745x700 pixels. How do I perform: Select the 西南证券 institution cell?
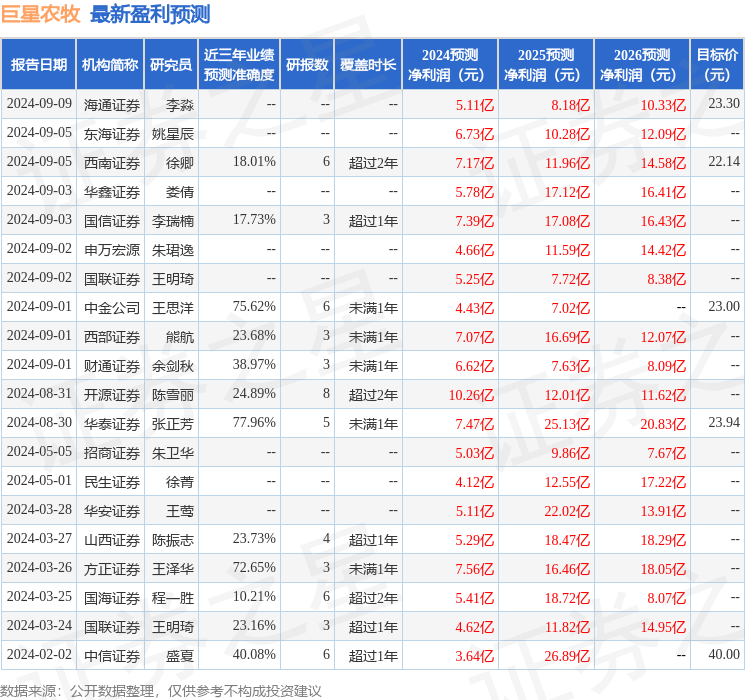click(x=112, y=163)
